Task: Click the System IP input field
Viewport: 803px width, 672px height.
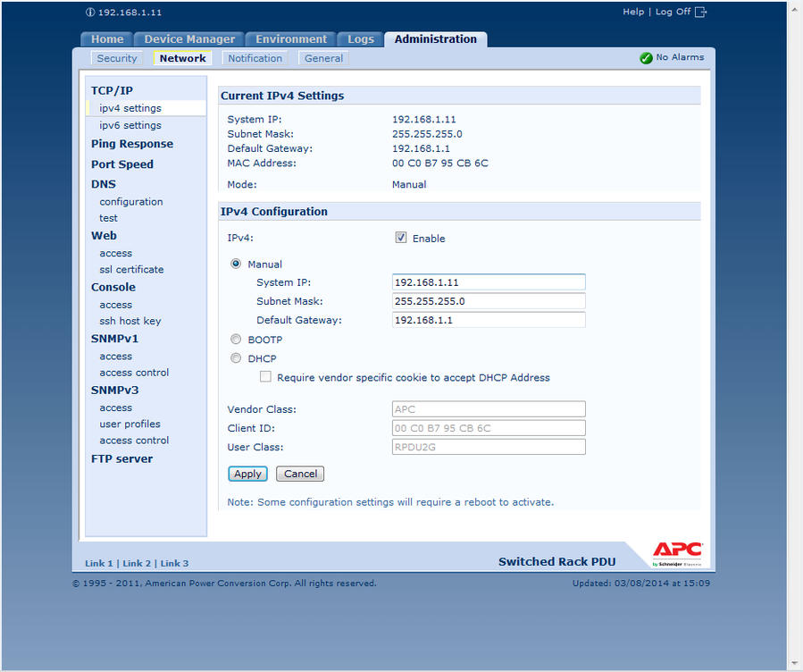Action: pyautogui.click(x=489, y=282)
